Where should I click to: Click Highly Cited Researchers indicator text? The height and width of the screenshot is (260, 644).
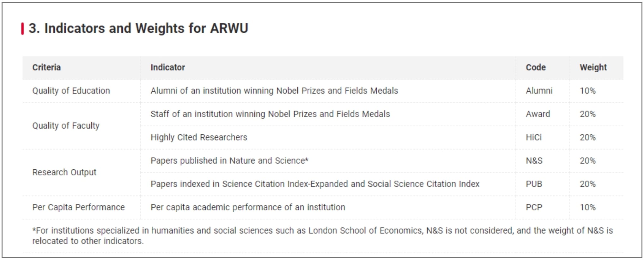pos(199,137)
